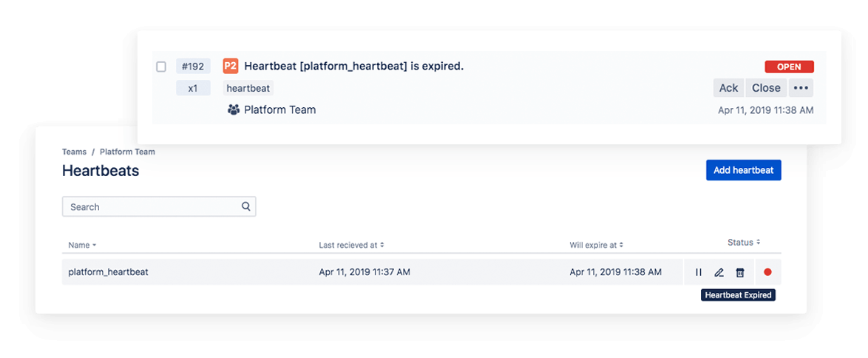Image resolution: width=868 pixels, height=358 pixels.
Task: Edit platform_heartbeat with pencil icon
Action: 719,272
